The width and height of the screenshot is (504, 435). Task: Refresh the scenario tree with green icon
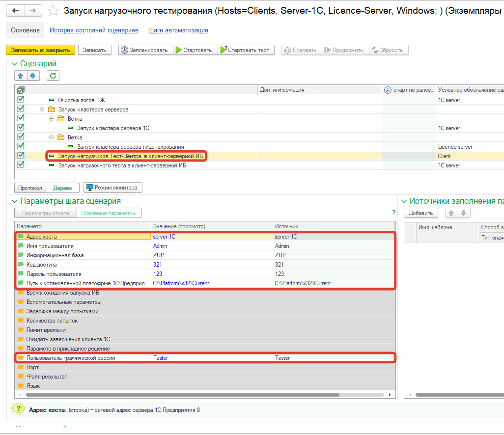coord(53,75)
